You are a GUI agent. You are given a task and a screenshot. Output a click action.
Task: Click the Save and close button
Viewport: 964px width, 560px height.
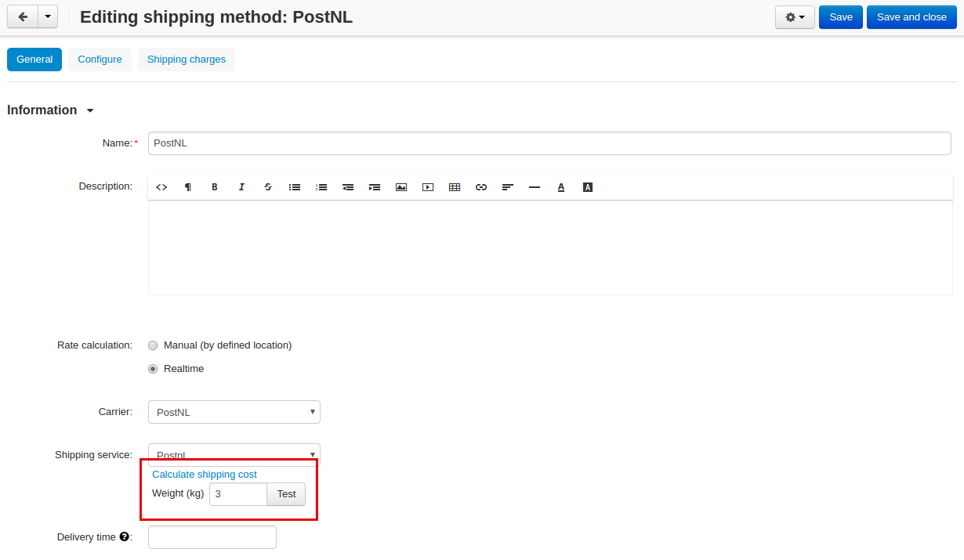click(x=911, y=17)
